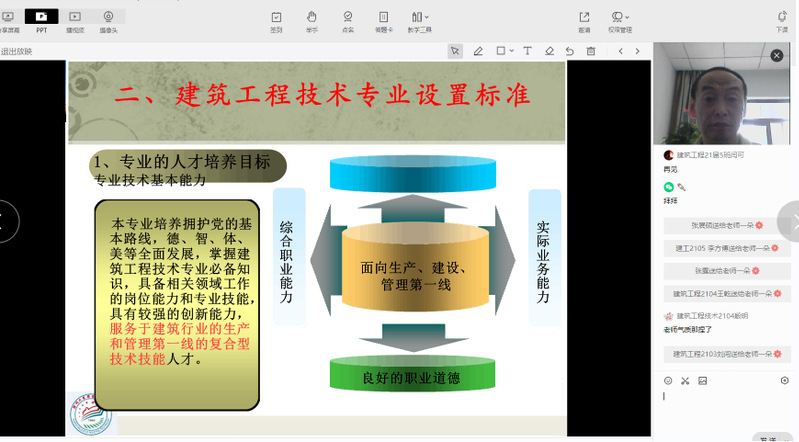
Task: Expand the 权限管理 permissions menu
Action: tap(620, 21)
